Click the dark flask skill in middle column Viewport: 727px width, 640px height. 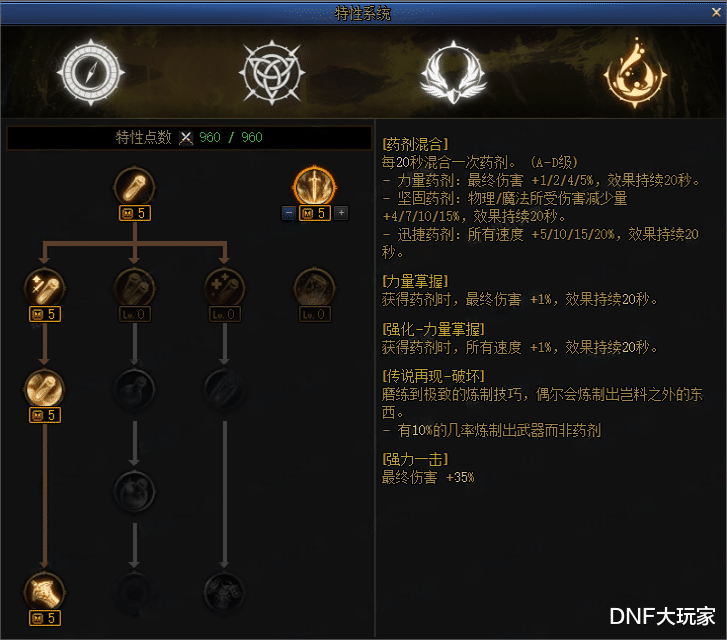[134, 389]
